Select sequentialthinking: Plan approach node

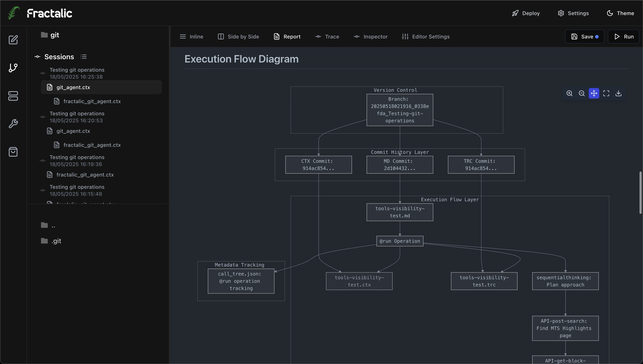[x=565, y=281]
